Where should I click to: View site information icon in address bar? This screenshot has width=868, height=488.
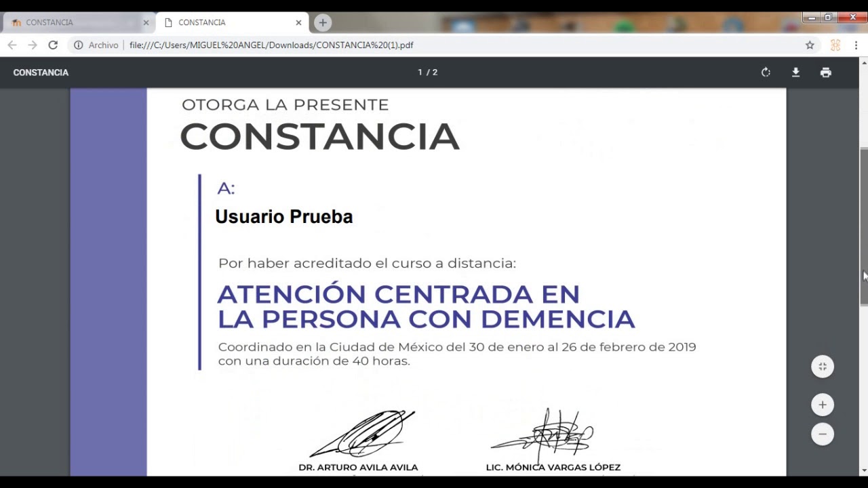pyautogui.click(x=78, y=45)
